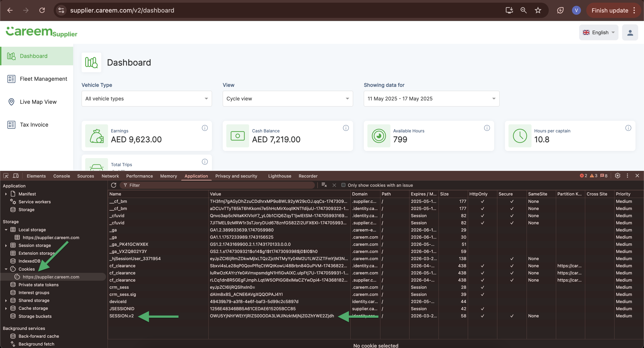Open Live Map View in sidebar
The width and height of the screenshot is (644, 348).
37,102
